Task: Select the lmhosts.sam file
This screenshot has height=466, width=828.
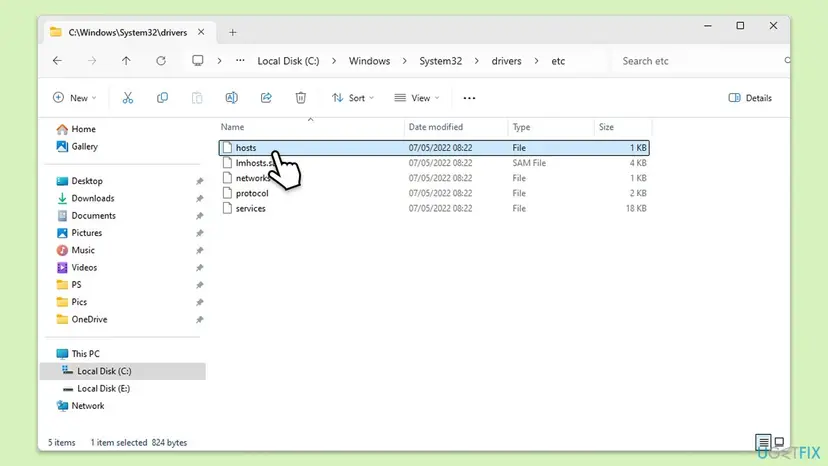Action: [434, 163]
